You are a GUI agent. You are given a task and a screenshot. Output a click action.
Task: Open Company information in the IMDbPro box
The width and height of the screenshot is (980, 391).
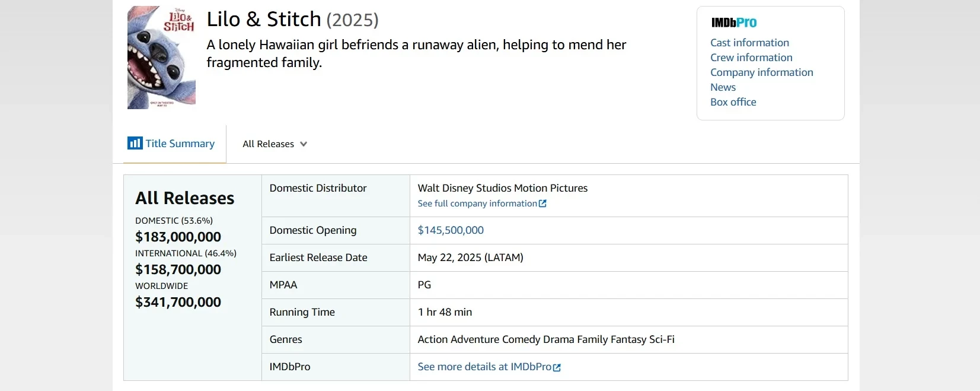pyautogui.click(x=761, y=72)
